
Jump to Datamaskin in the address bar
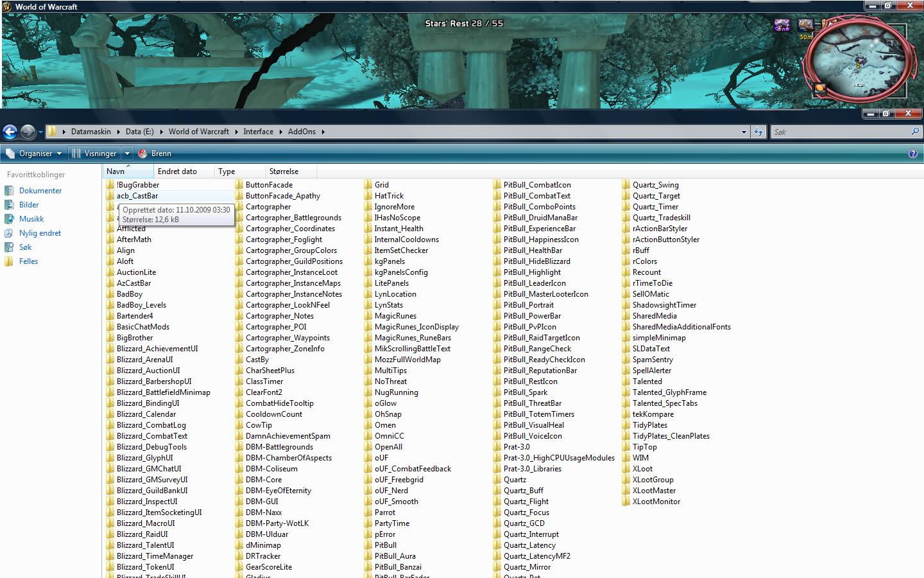click(x=90, y=132)
